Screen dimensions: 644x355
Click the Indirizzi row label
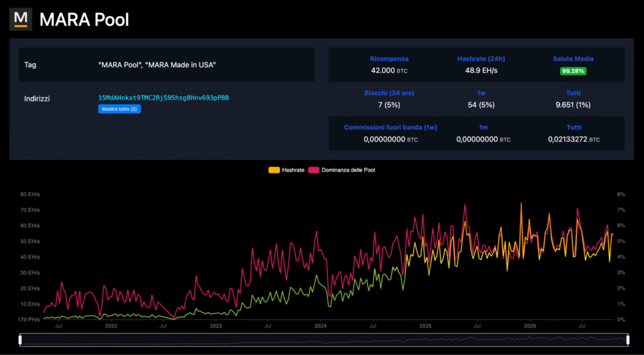click(37, 99)
